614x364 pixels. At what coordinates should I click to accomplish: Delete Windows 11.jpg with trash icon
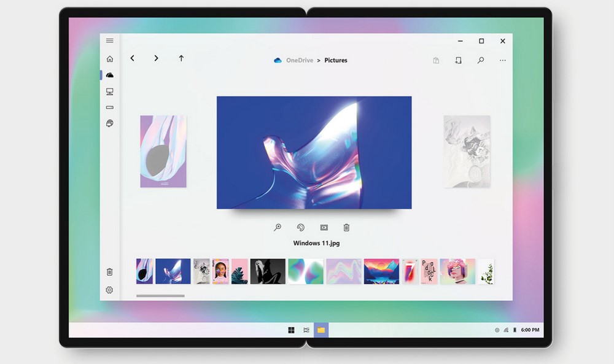click(x=346, y=227)
